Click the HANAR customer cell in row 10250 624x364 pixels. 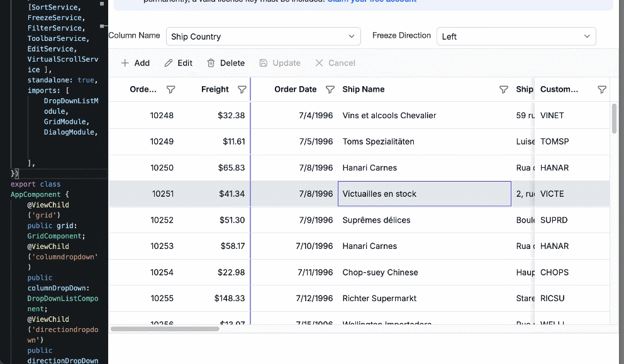click(x=554, y=168)
